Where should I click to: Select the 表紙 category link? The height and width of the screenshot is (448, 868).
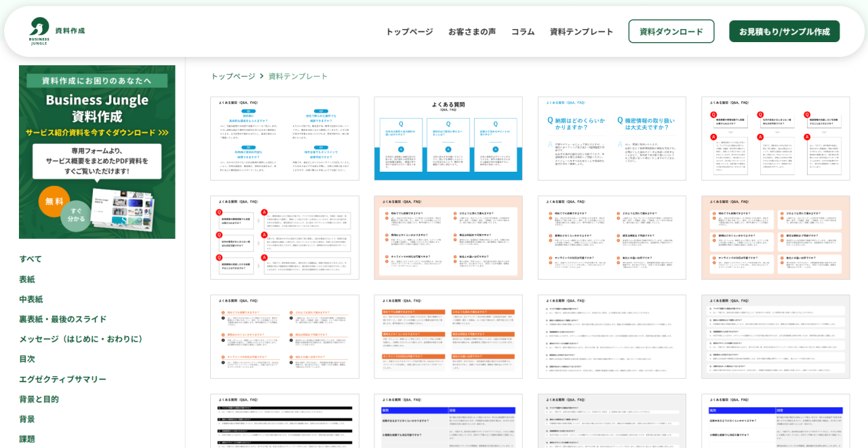(27, 279)
